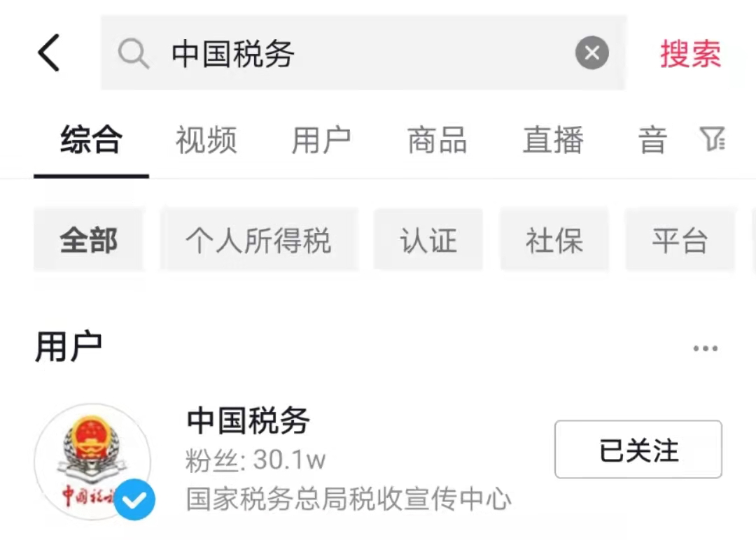Image resolution: width=756 pixels, height=540 pixels.
Task: Switch to the 用户 tab
Action: 321,140
